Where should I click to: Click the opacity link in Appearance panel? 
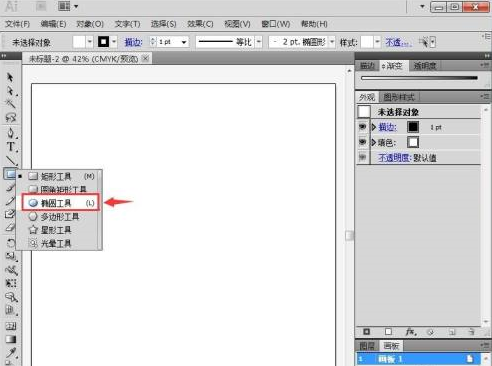point(394,157)
